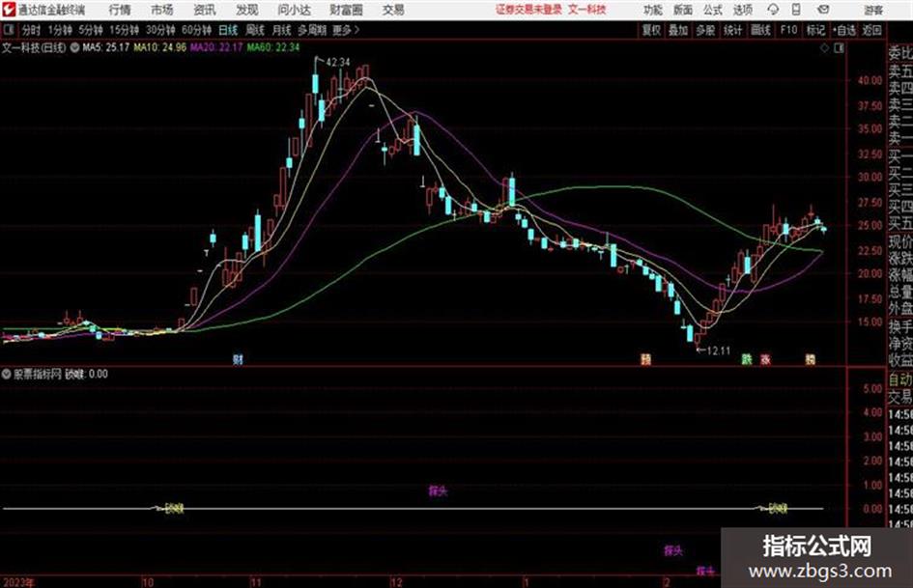
Task: Select the MA10: 24.96 value
Action: (x=160, y=47)
